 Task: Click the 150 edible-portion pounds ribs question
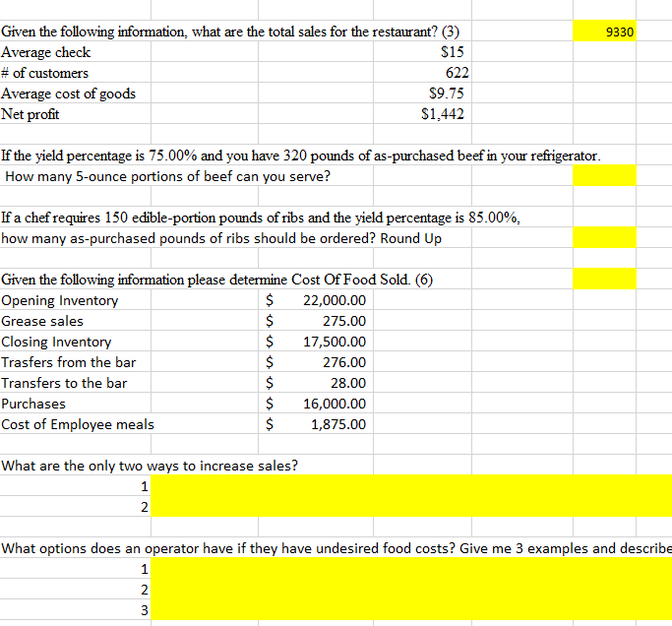point(261,218)
